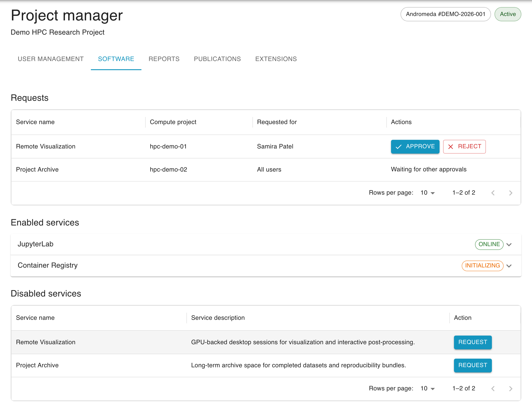Open the User Management tab
This screenshot has width=532, height=419.
click(51, 59)
